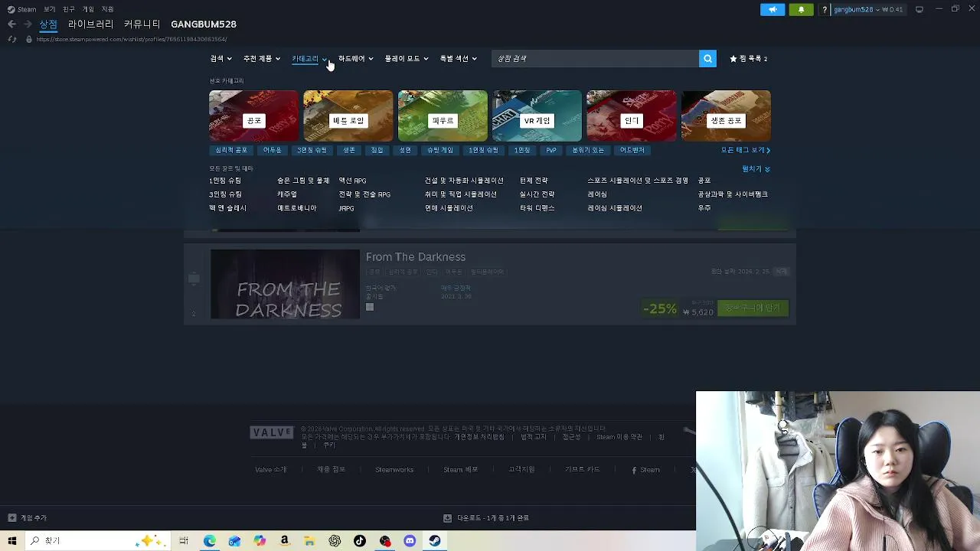The width and height of the screenshot is (980, 551).
Task: Launch Microsoft Edge from the taskbar
Action: tap(209, 541)
